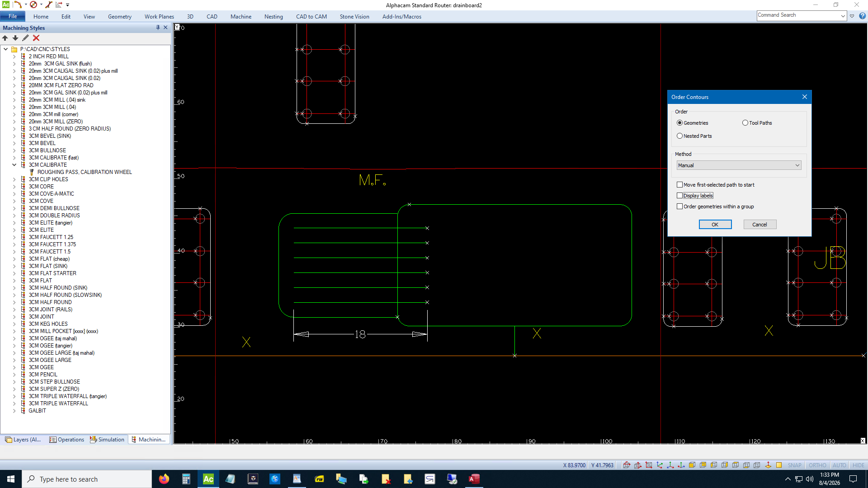This screenshot has height=488, width=868.
Task: Check Move first-selected path to start
Action: [679, 185]
